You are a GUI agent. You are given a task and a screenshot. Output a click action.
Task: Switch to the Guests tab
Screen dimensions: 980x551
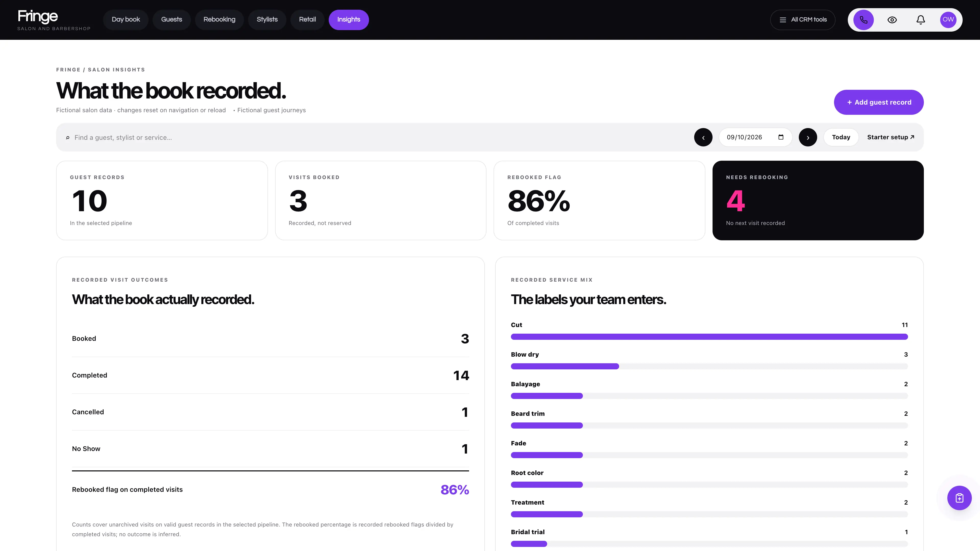(171, 20)
